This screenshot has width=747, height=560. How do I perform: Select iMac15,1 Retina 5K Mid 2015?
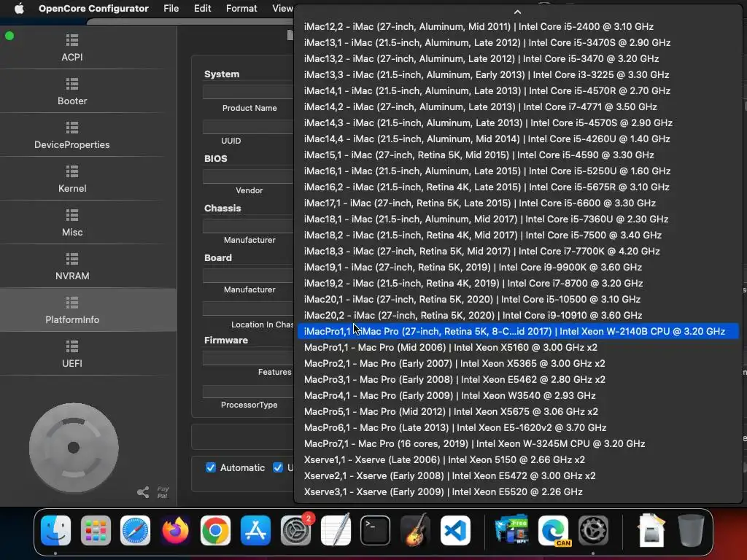(x=518, y=155)
